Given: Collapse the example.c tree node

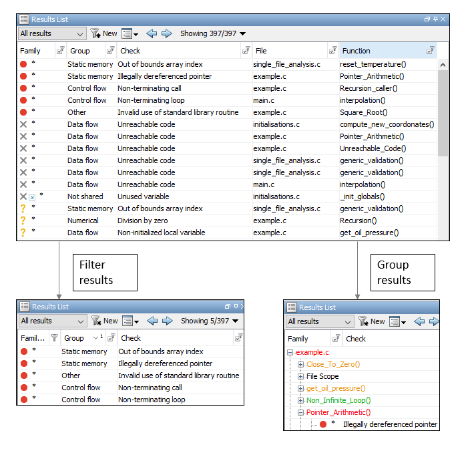Looking at the screenshot, I should coord(290,352).
